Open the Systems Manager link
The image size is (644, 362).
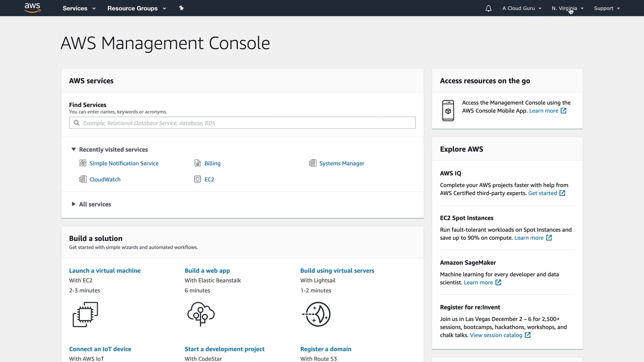pyautogui.click(x=341, y=163)
